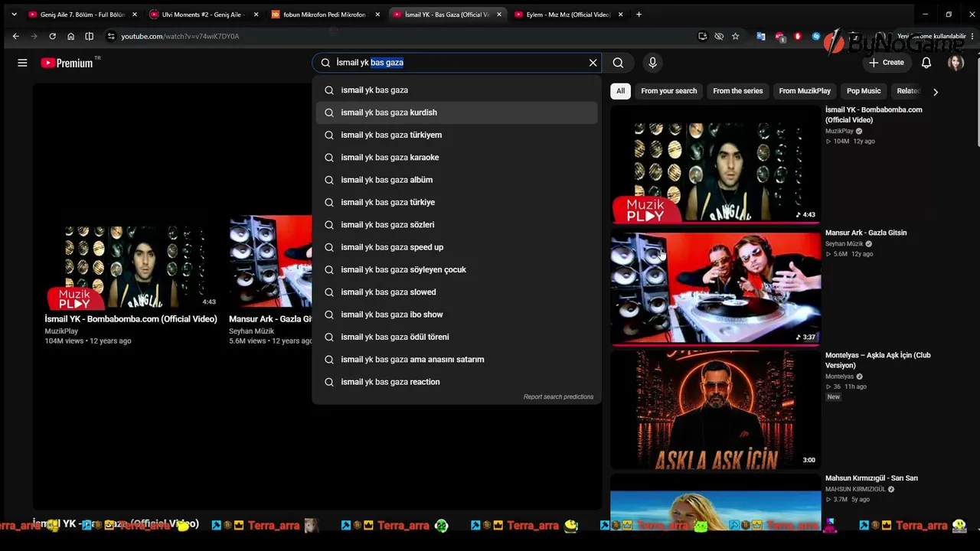Pick the "ismail yk bas gaza türkiye" suggestion
The height and width of the screenshot is (551, 980).
[x=456, y=202]
